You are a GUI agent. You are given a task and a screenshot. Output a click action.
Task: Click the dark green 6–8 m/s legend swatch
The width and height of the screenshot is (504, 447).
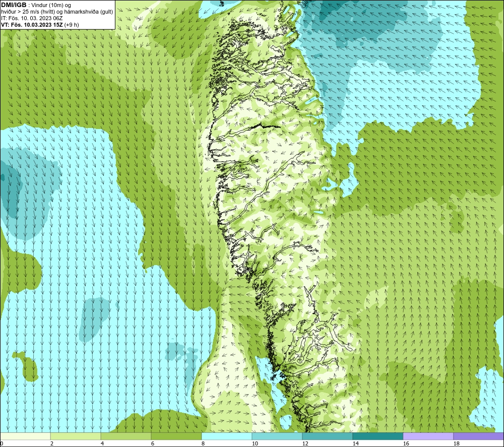pyautogui.click(x=176, y=436)
